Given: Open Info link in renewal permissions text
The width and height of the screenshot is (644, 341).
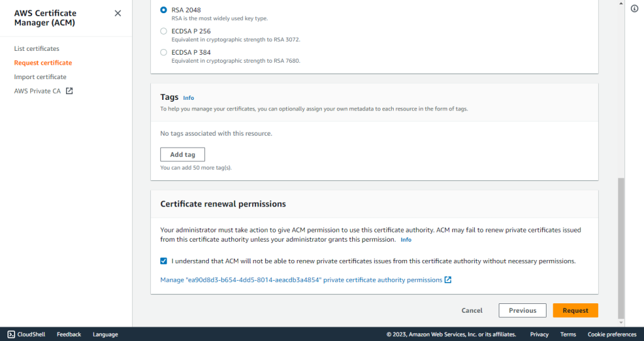Looking at the screenshot, I should (406, 240).
